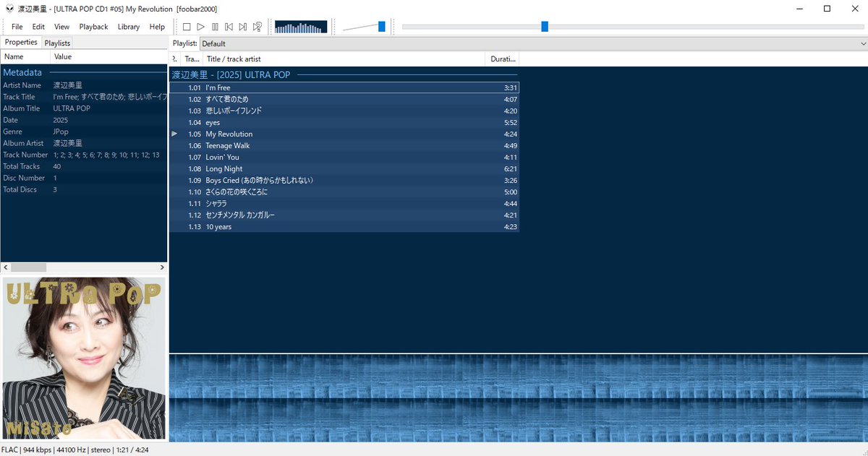
Task: Open the Playback menu
Action: click(93, 27)
